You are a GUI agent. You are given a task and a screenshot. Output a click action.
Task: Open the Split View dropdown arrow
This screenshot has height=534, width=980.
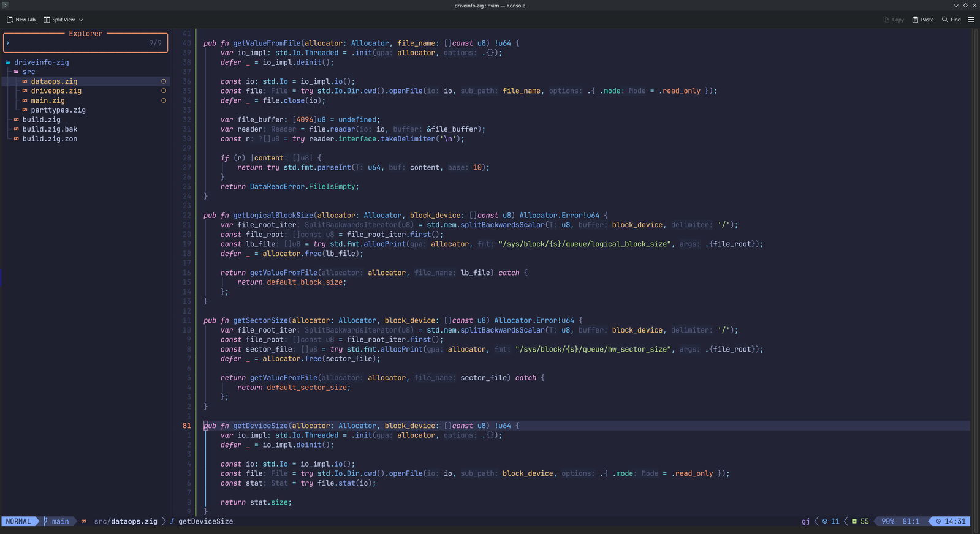[x=81, y=20]
